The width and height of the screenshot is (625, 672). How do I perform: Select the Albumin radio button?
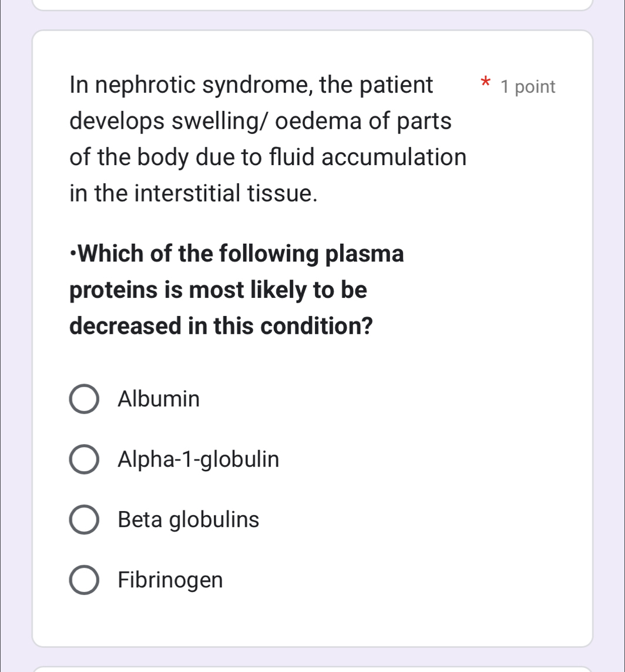pyautogui.click(x=85, y=400)
